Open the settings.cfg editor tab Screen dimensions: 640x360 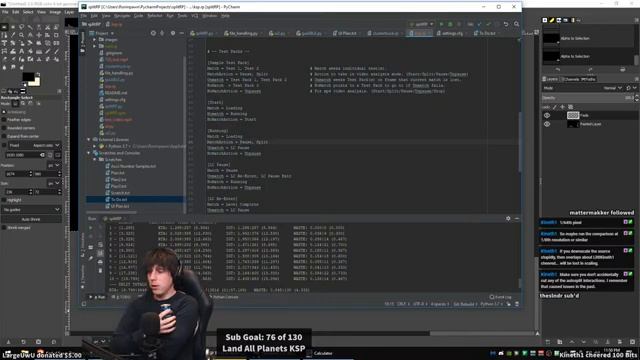(x=450, y=33)
